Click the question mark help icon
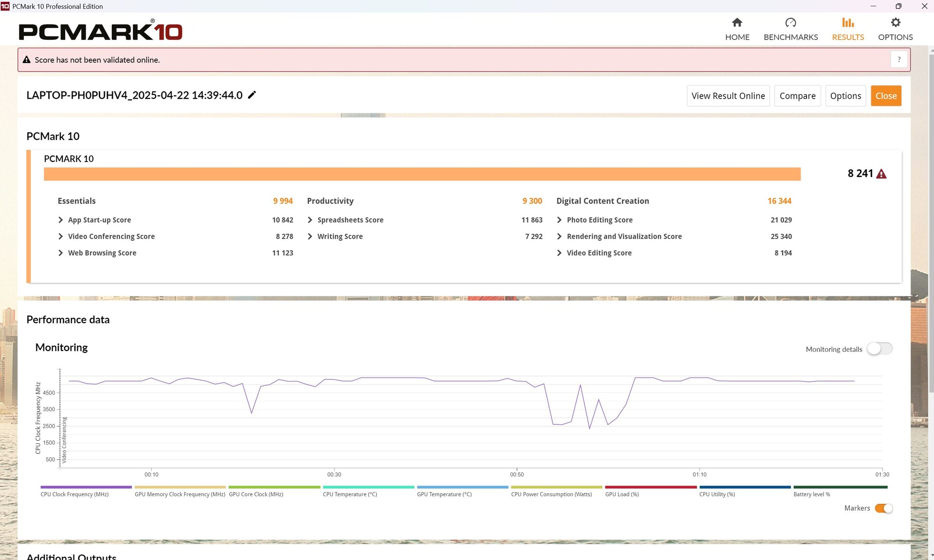Viewport: 934px width, 560px height. coord(899,59)
